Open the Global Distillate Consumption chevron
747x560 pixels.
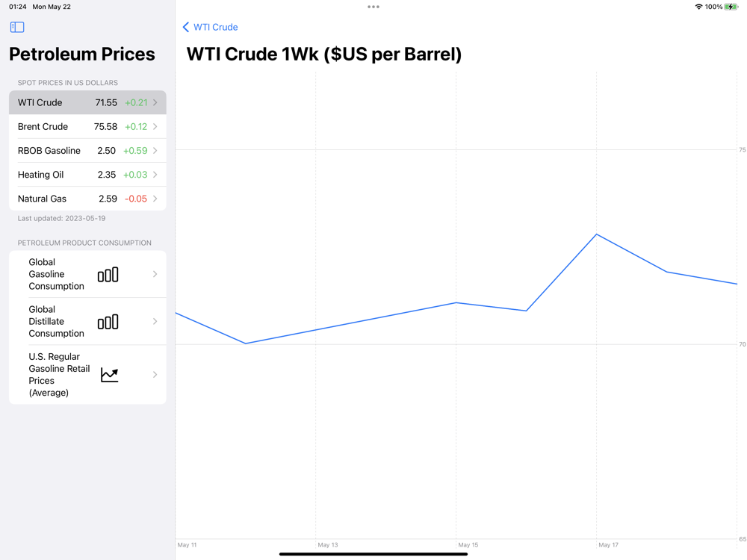click(155, 321)
